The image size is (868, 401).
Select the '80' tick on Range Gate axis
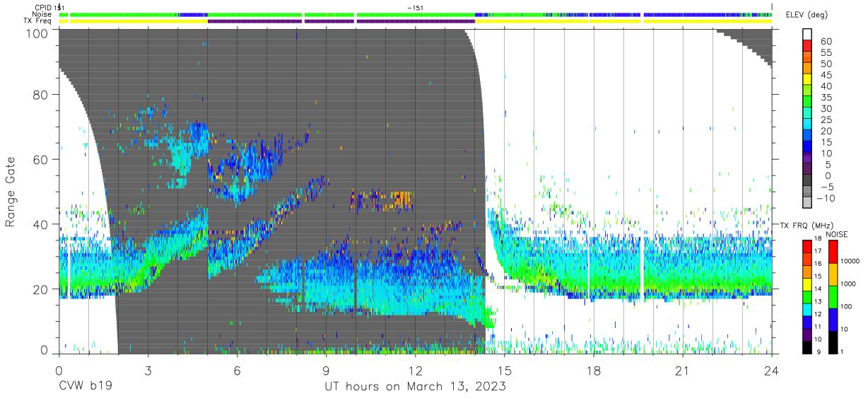41,94
